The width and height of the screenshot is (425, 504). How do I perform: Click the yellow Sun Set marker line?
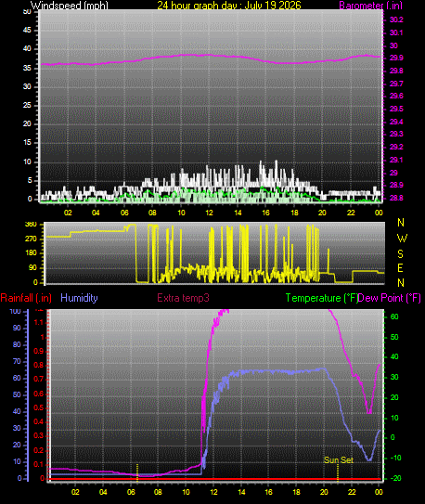[x=338, y=472]
